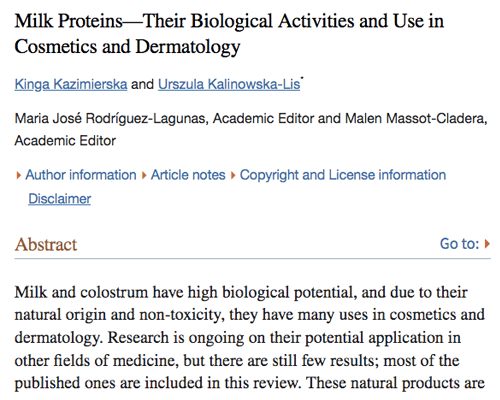Screen dimensions: 500x400
Task: Click the triangle icon before Article notes
Action: 144,175
